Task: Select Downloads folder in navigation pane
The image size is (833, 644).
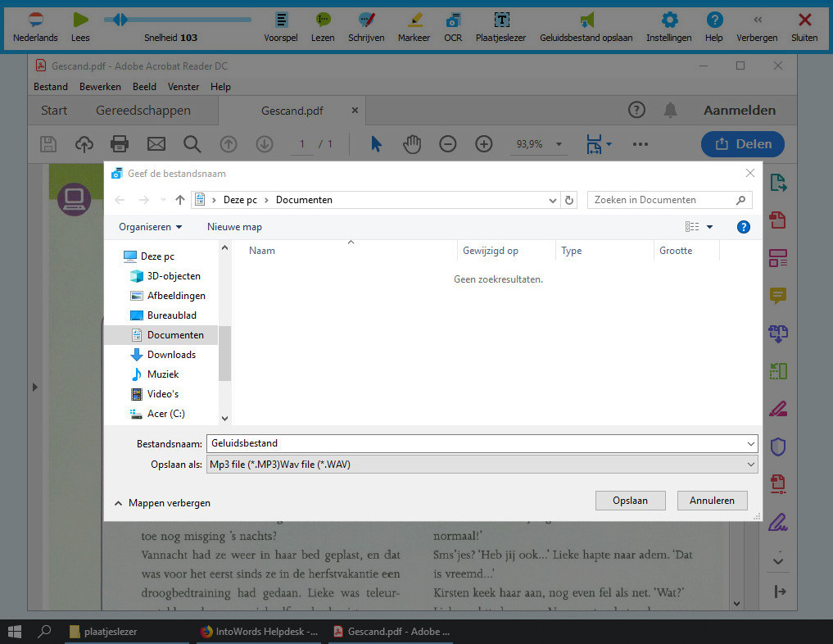Action: tap(171, 355)
